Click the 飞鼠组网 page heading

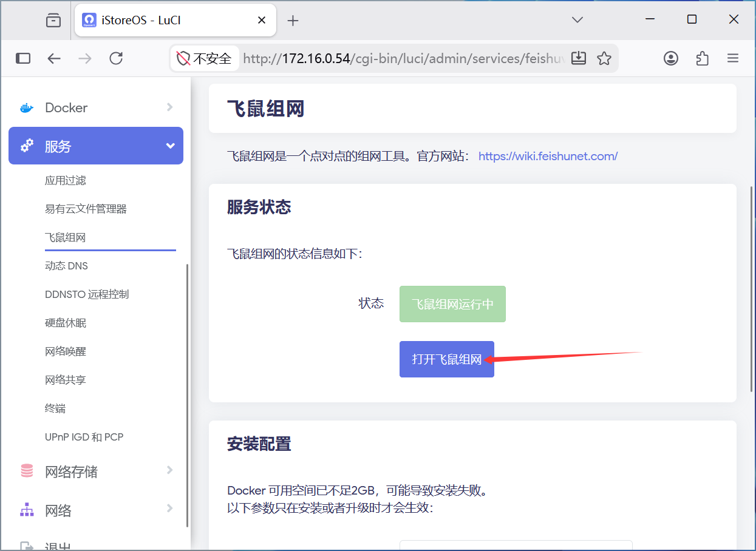coord(265,109)
